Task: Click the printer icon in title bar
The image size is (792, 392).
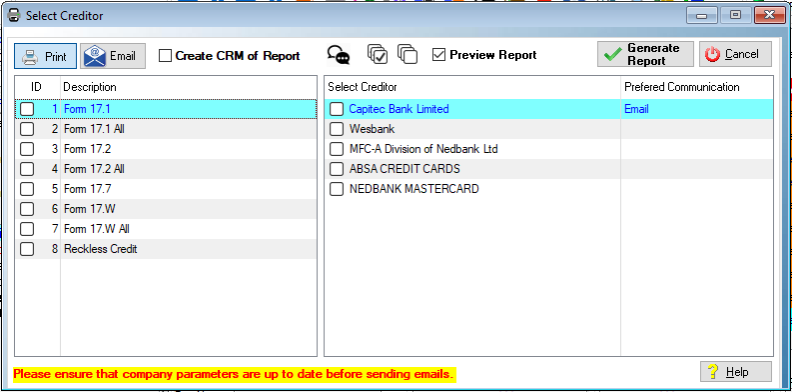Action: 15,16
